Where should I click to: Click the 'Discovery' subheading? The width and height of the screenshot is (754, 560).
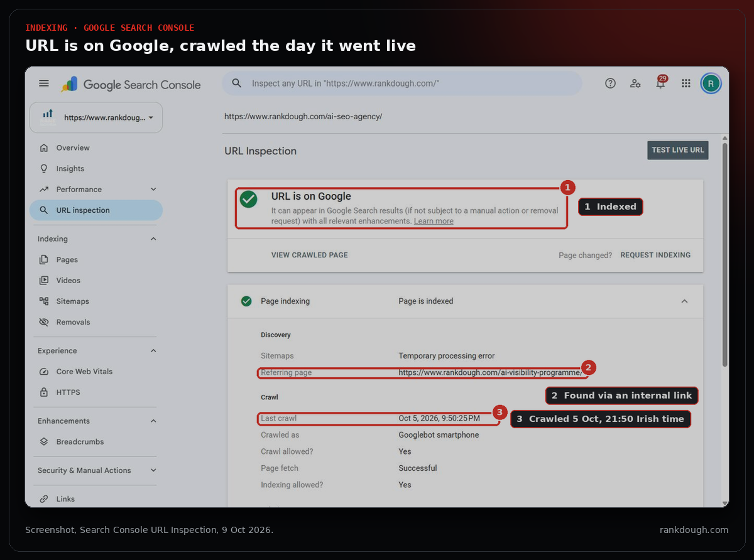point(276,335)
